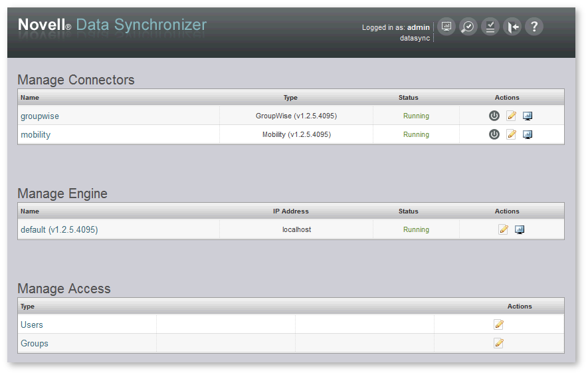
Task: Edit Groups access with pencil icon
Action: (498, 343)
